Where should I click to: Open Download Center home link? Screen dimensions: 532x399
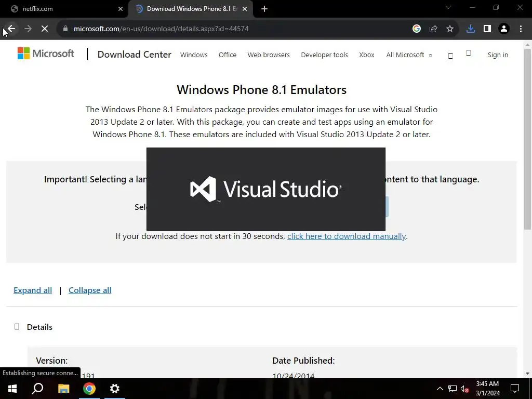(135, 54)
